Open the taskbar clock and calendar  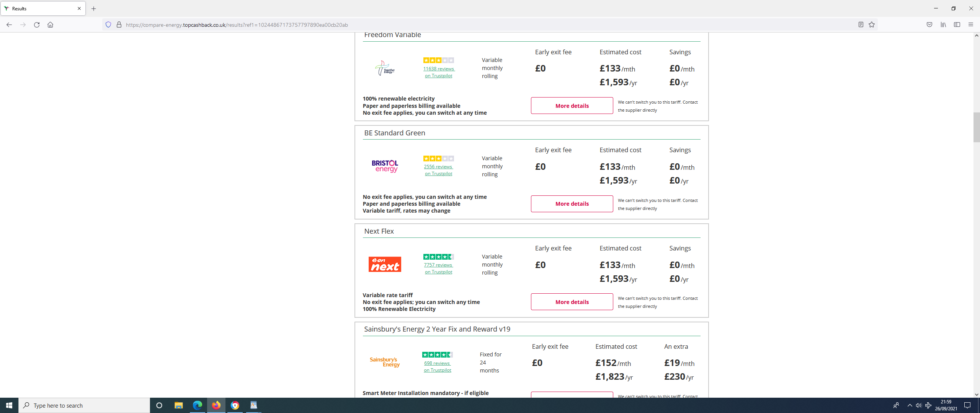click(x=946, y=405)
